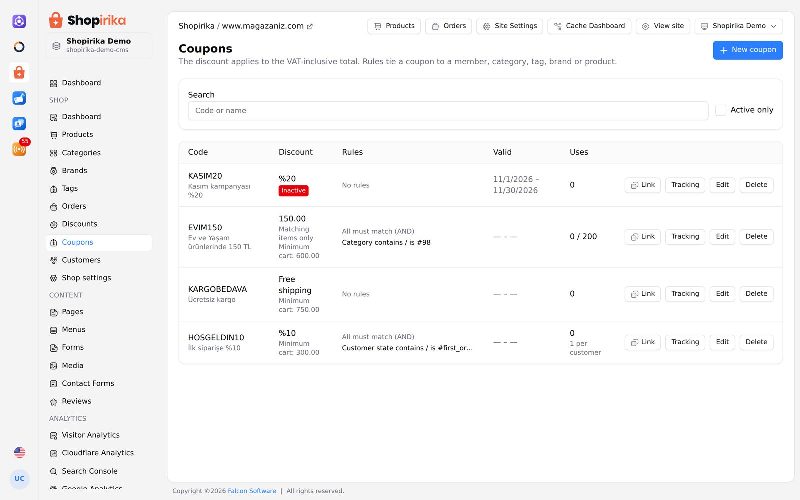This screenshot has height=500, width=800.
Task: Open the blue thumbs-up rail icon
Action: [x=19, y=98]
